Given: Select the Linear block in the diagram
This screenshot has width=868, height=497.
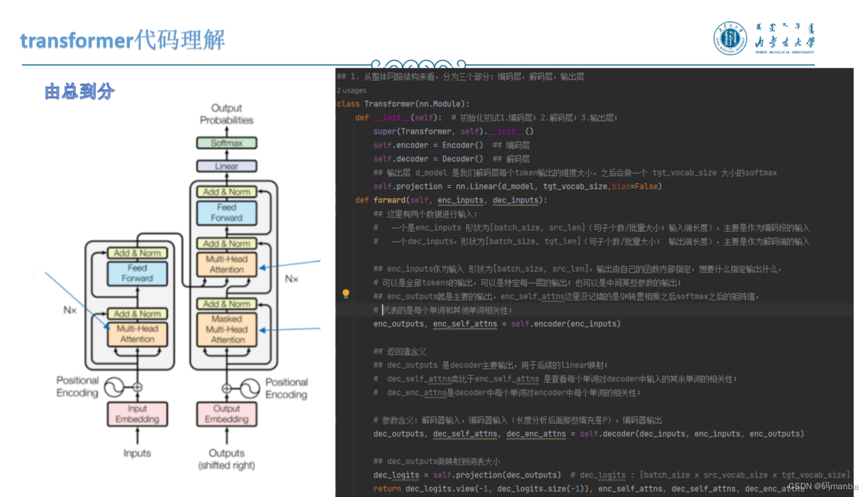Looking at the screenshot, I should (227, 166).
